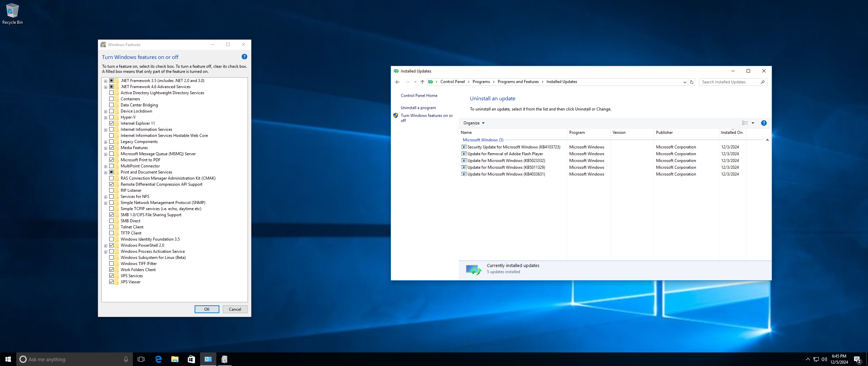868x366 pixels.
Task: Expand the .NET Framework 3.5 tree node
Action: [105, 81]
